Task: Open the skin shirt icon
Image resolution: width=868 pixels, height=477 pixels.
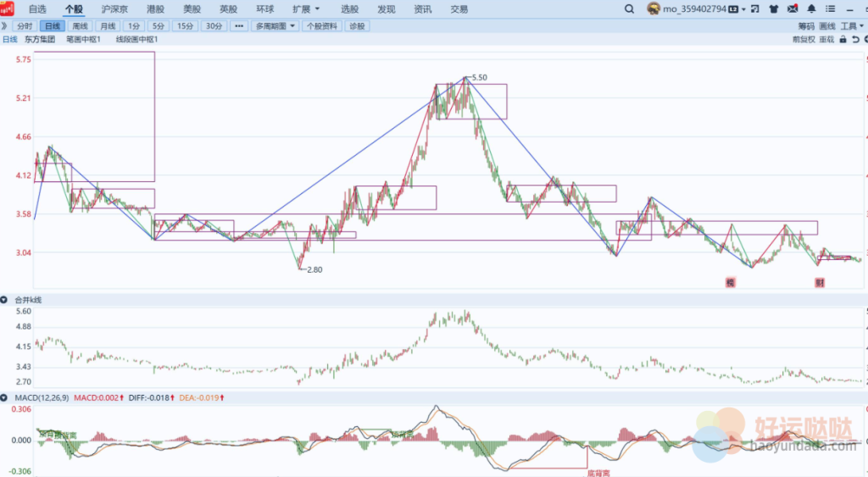Action: (774, 8)
